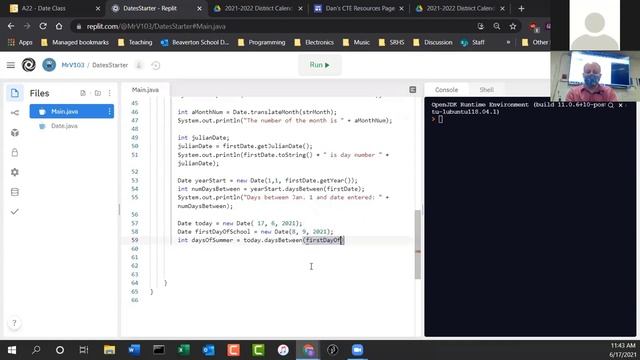Viewport: 640px width, 360px height.
Task: Open the MrV103 user avatar
Action: pyautogui.click(x=49, y=65)
